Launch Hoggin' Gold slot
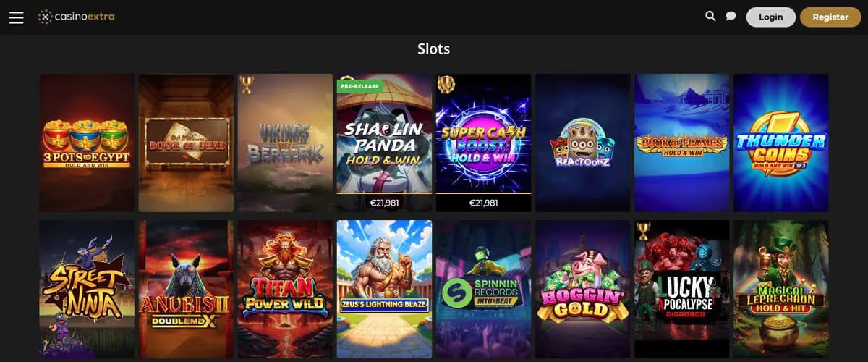The height and width of the screenshot is (362, 868). click(x=583, y=290)
